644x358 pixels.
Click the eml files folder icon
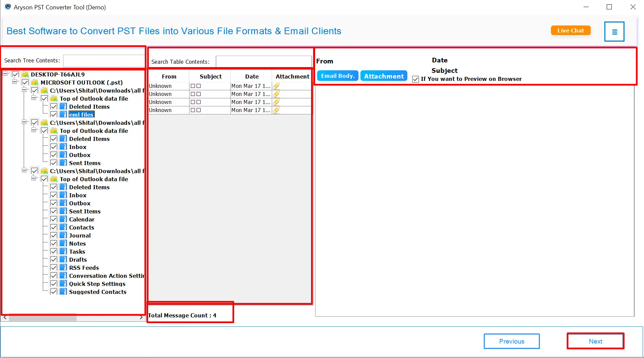click(63, 115)
